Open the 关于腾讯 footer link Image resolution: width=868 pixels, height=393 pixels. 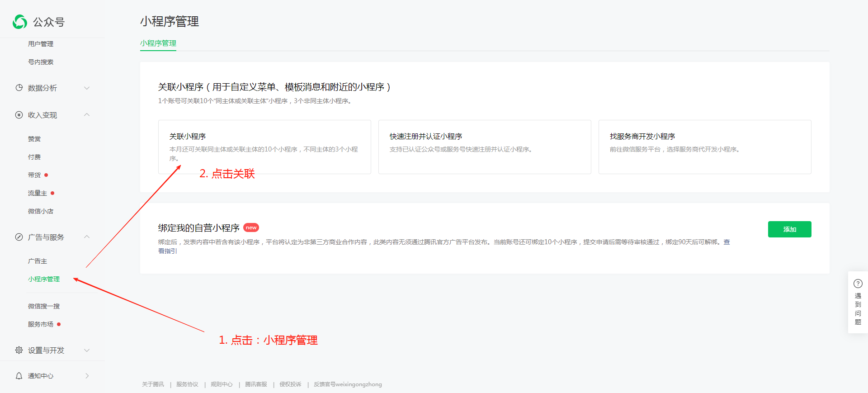tap(153, 384)
